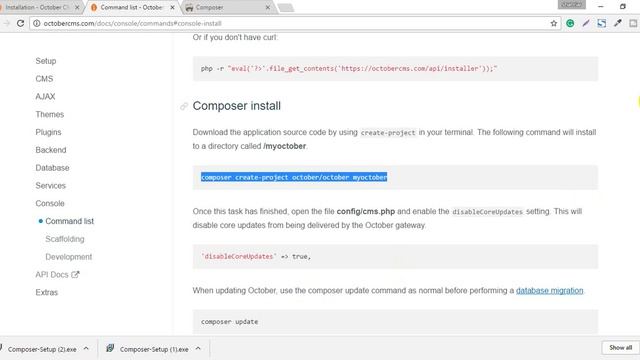Image resolution: width=640 pixels, height=360 pixels.
Task: Reload the page with the refresh icon
Action: pos(20,23)
